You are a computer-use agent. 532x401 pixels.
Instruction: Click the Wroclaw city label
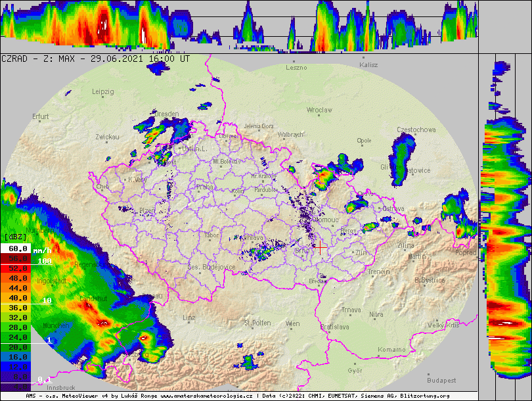point(319,110)
